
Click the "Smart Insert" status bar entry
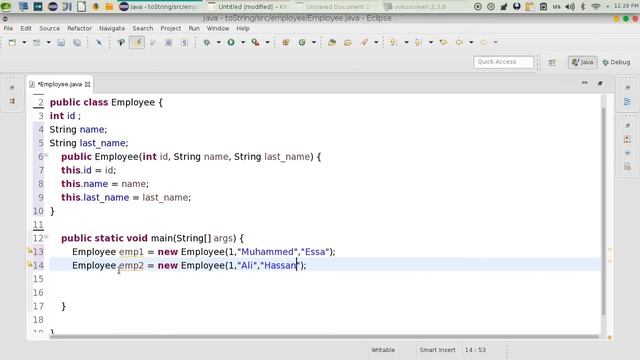[x=437, y=350]
